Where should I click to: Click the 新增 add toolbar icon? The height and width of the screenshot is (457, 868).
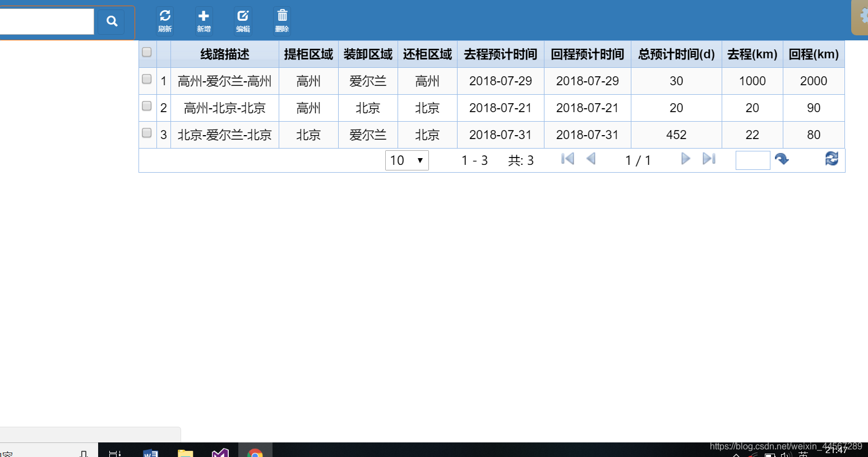coord(204,21)
